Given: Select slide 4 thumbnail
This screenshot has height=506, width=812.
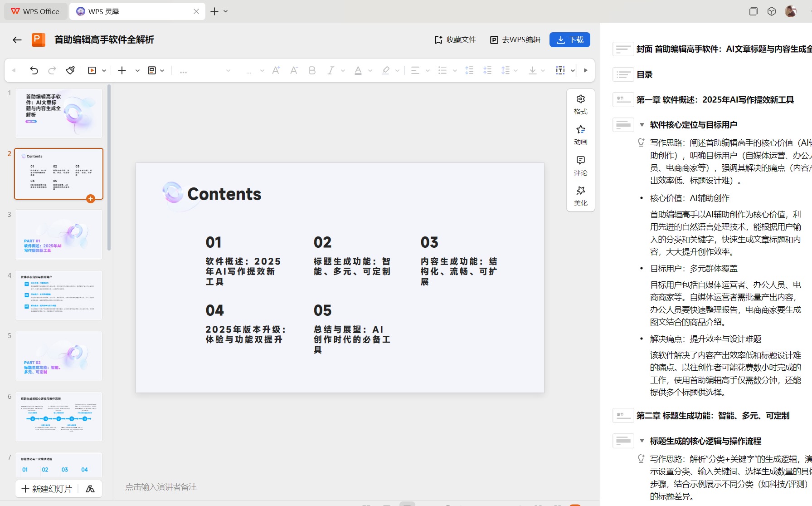Looking at the screenshot, I should coord(59,295).
